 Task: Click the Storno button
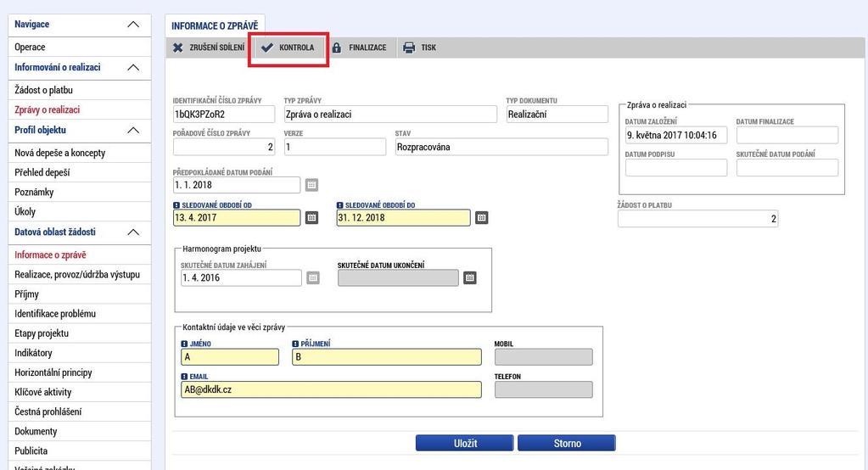click(567, 444)
